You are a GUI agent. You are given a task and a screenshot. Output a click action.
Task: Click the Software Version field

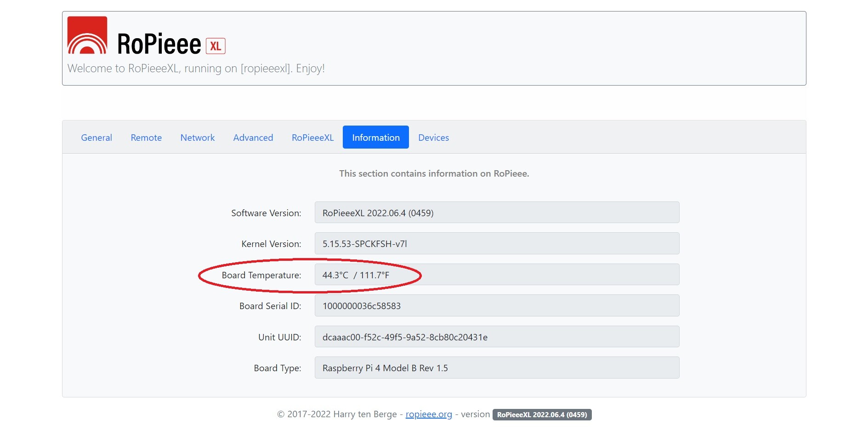(x=497, y=213)
